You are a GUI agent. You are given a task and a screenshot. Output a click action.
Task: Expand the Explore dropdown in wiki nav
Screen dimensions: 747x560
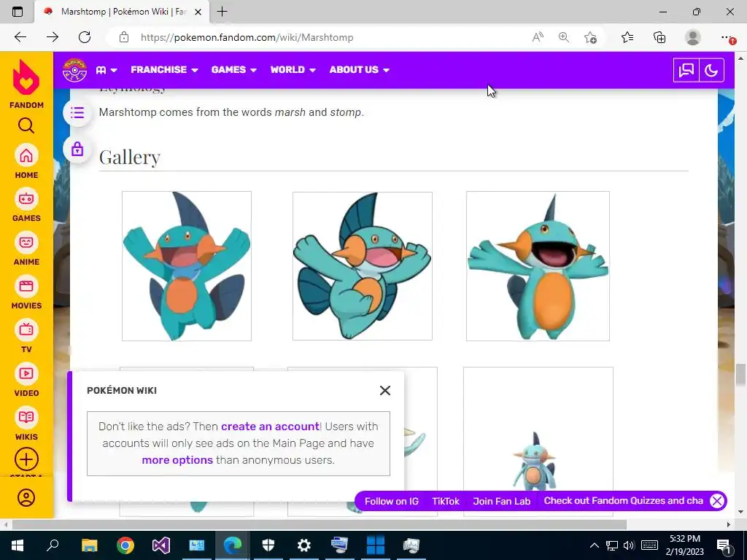coord(107,70)
